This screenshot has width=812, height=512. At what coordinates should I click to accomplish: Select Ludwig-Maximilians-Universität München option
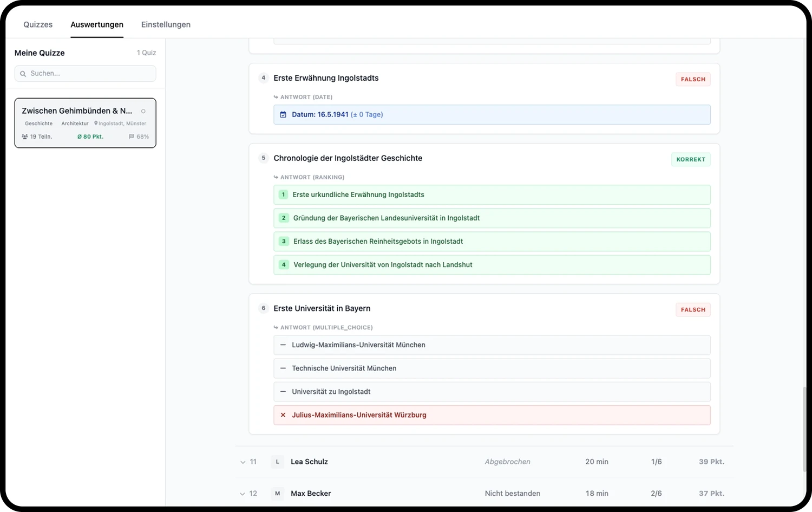[x=492, y=345]
